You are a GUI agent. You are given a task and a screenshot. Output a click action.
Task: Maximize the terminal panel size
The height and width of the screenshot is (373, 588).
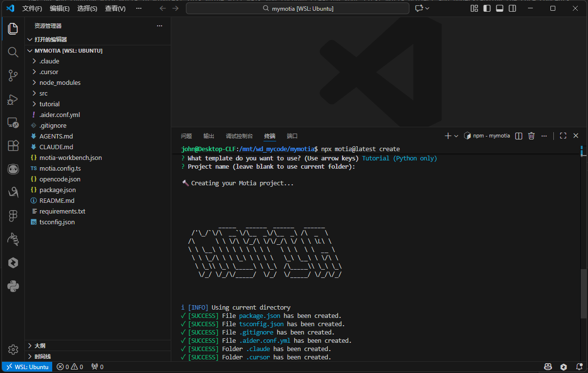[563, 136]
